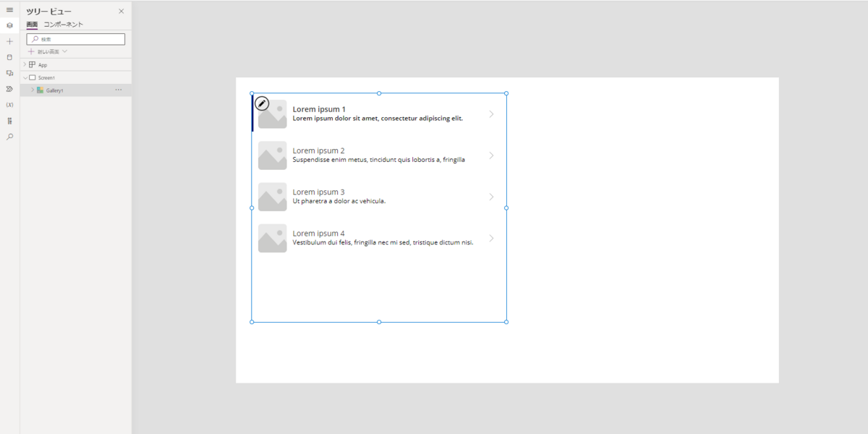This screenshot has height=434, width=868.
Task: Open the hamburger menu in the left rail
Action: pyautogui.click(x=9, y=9)
